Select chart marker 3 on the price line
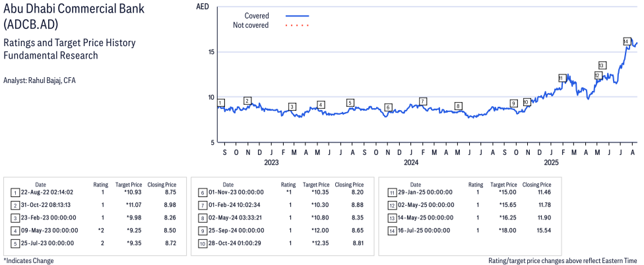Screen dimensions: 644x265 [x=292, y=107]
